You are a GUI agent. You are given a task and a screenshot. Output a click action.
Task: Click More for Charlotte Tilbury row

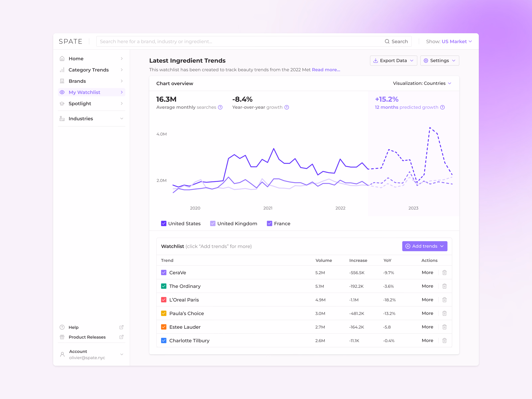click(427, 340)
